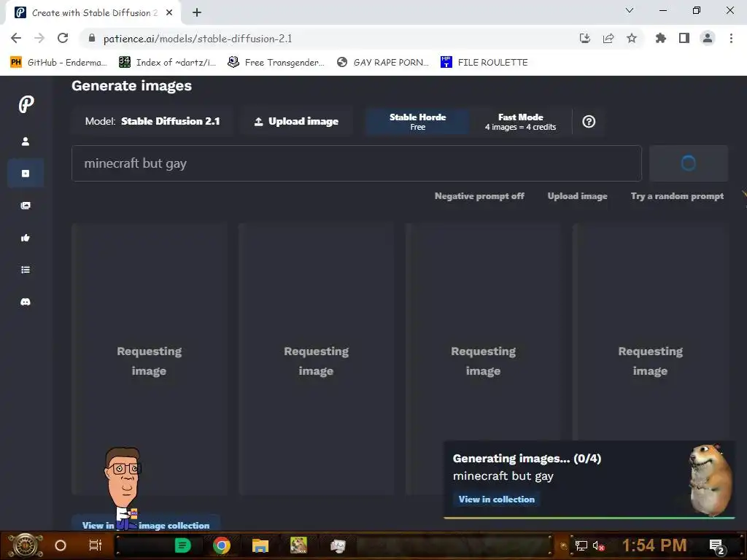Open the Task View taskbar icon
Viewport: 747px width, 560px height.
[96, 545]
